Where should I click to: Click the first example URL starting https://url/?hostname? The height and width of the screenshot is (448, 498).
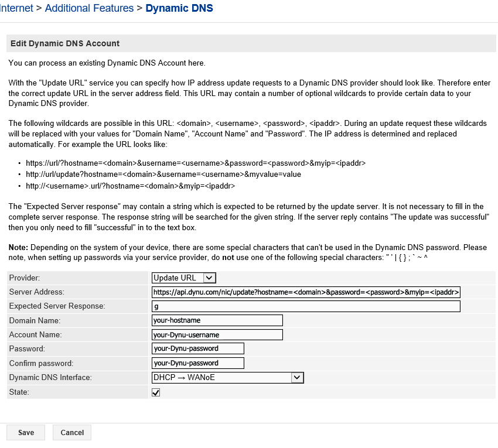coord(196,163)
